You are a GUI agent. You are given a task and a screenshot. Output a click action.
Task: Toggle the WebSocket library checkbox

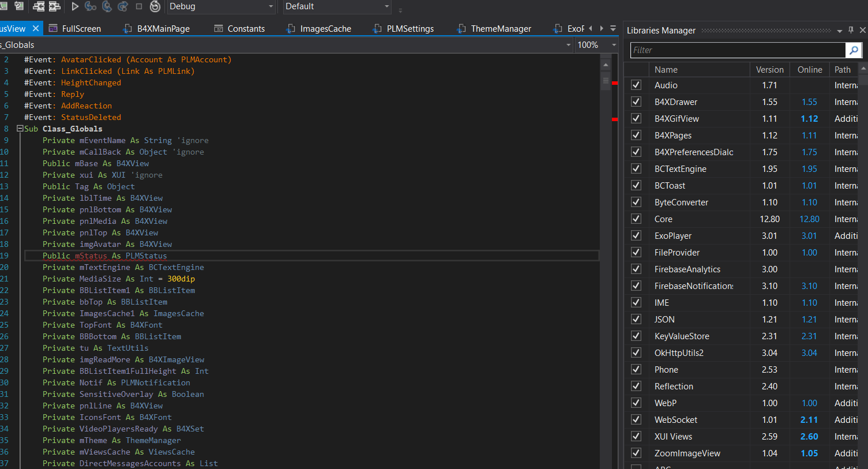pyautogui.click(x=636, y=419)
